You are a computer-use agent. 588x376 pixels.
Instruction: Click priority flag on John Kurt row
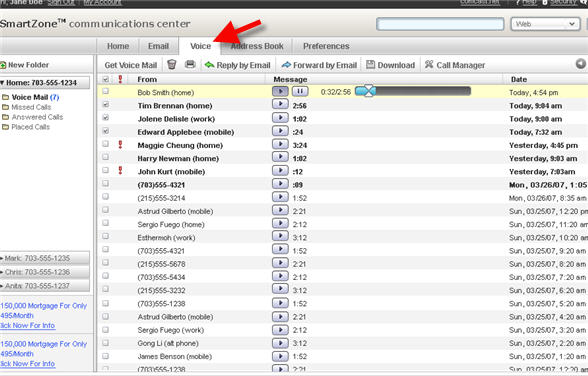[120, 171]
